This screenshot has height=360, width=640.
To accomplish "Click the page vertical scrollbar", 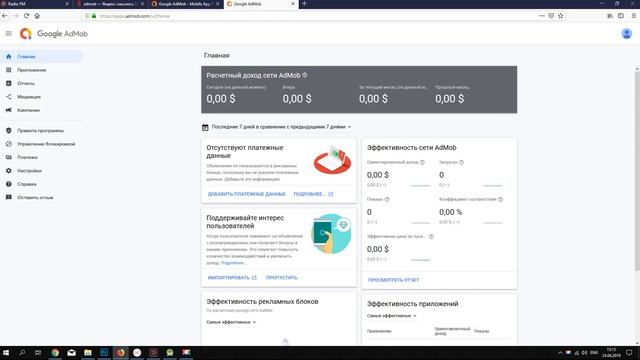I will tap(637, 171).
